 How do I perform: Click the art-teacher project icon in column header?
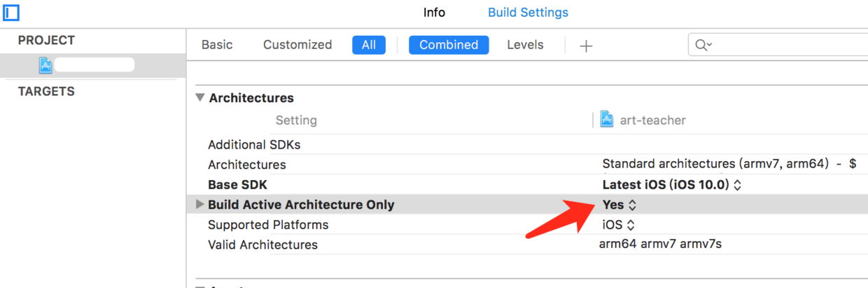[x=607, y=120]
